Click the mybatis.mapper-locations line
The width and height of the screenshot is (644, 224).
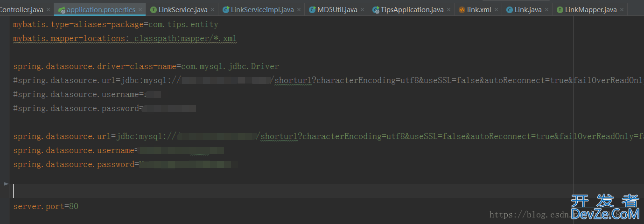point(125,38)
